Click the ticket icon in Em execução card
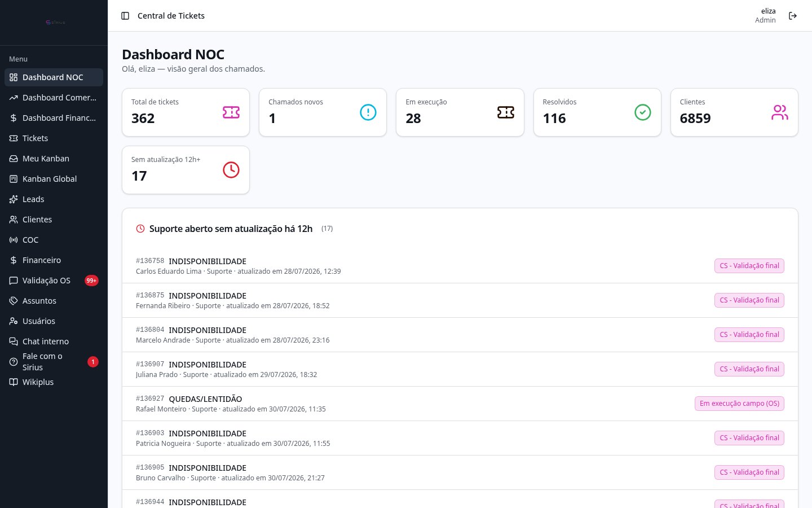The height and width of the screenshot is (508, 812). [x=506, y=112]
